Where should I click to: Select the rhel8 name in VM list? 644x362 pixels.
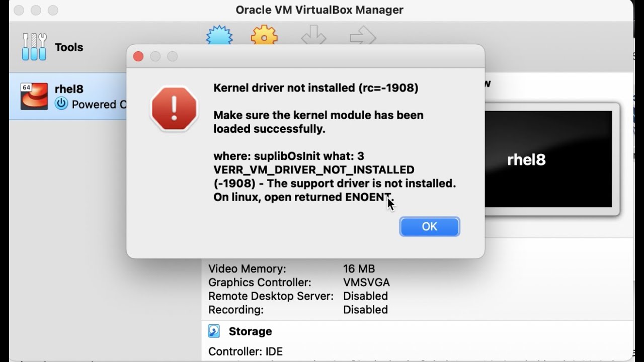(69, 89)
